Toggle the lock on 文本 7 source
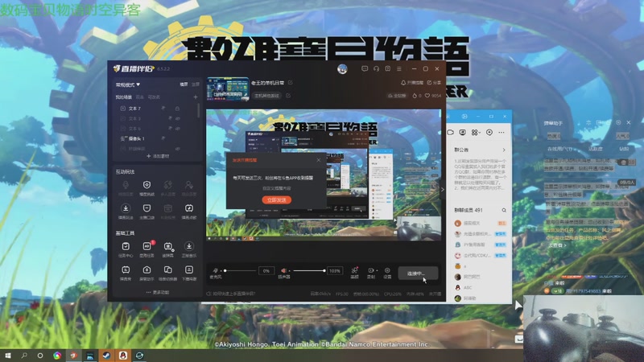The width and height of the screenshot is (644, 362). (x=177, y=109)
